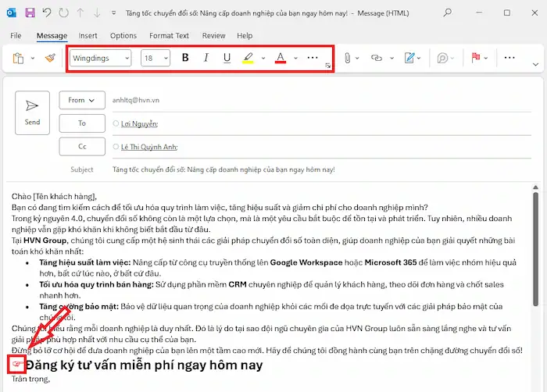
Task: Toggle Italic formatting
Action: [x=206, y=58]
